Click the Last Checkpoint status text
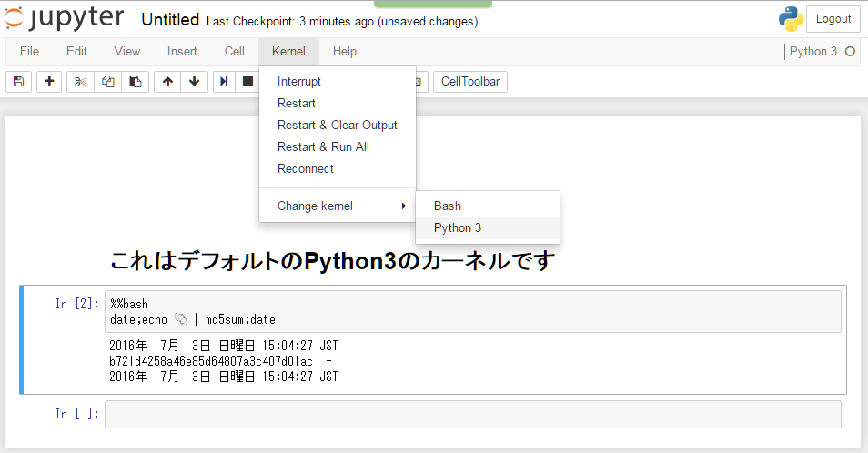Image resolution: width=868 pixels, height=453 pixels. [x=342, y=22]
